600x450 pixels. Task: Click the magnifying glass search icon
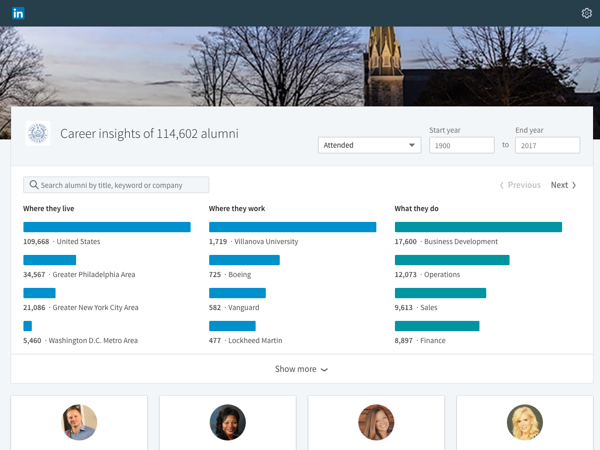pos(34,185)
